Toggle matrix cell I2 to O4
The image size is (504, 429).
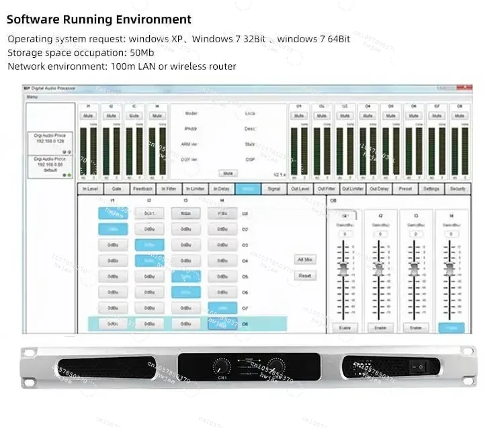click(x=149, y=260)
